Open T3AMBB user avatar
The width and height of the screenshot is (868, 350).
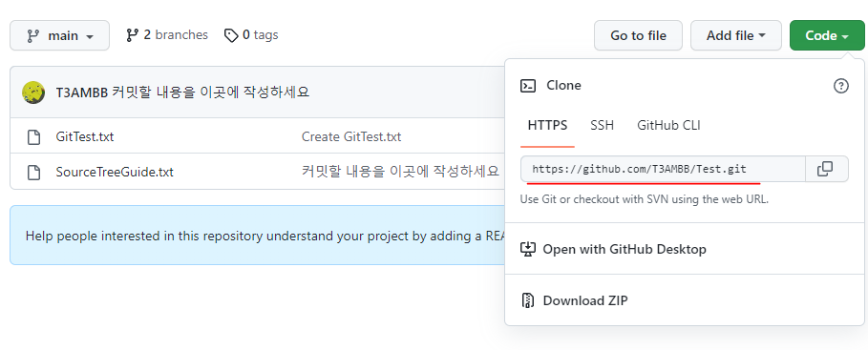tap(33, 93)
